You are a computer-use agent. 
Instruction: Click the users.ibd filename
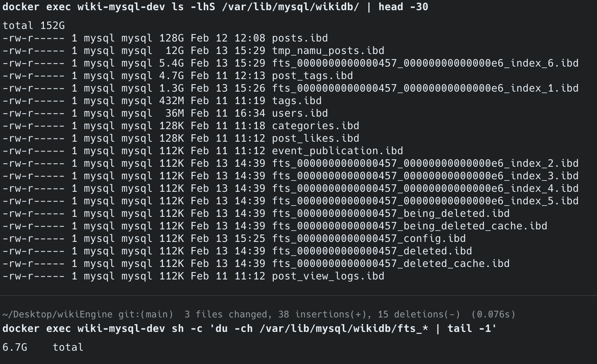(300, 114)
